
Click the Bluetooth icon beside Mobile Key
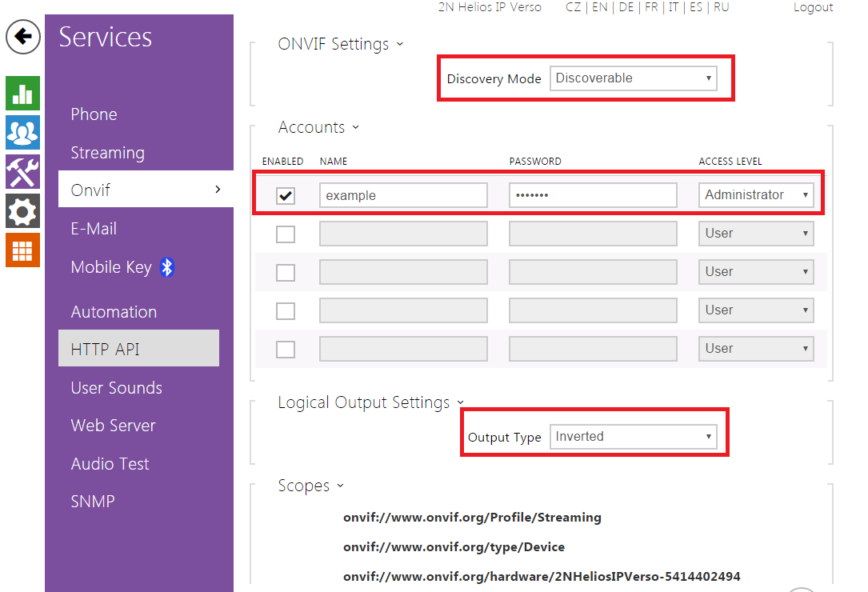[166, 268]
